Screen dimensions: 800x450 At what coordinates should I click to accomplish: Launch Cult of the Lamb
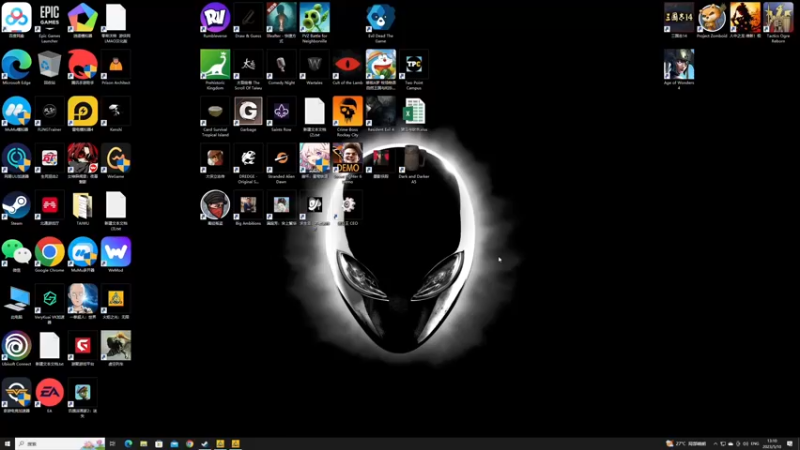347,68
